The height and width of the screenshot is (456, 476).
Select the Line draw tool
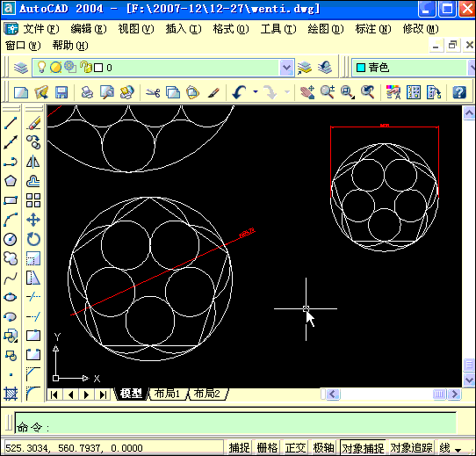[x=11, y=123]
